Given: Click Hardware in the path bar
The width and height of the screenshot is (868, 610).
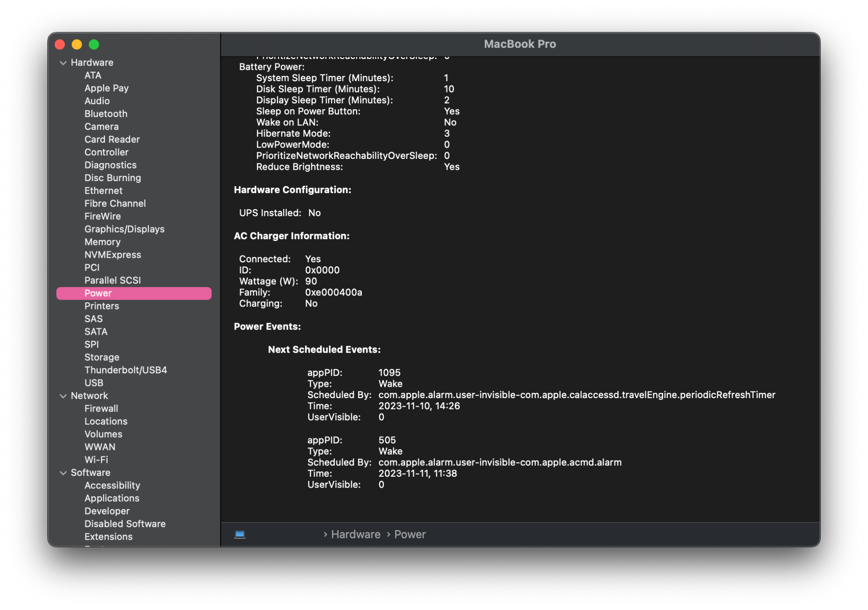Looking at the screenshot, I should click(355, 534).
